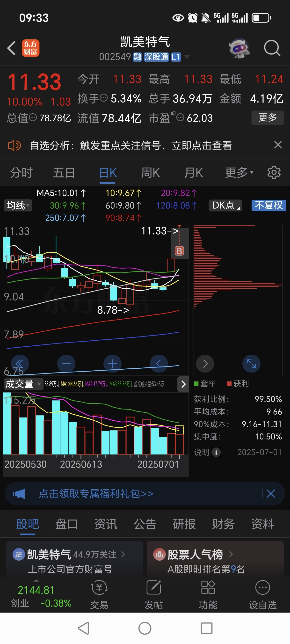
Task: Expand the volume indicator row arrow
Action: 183,384
